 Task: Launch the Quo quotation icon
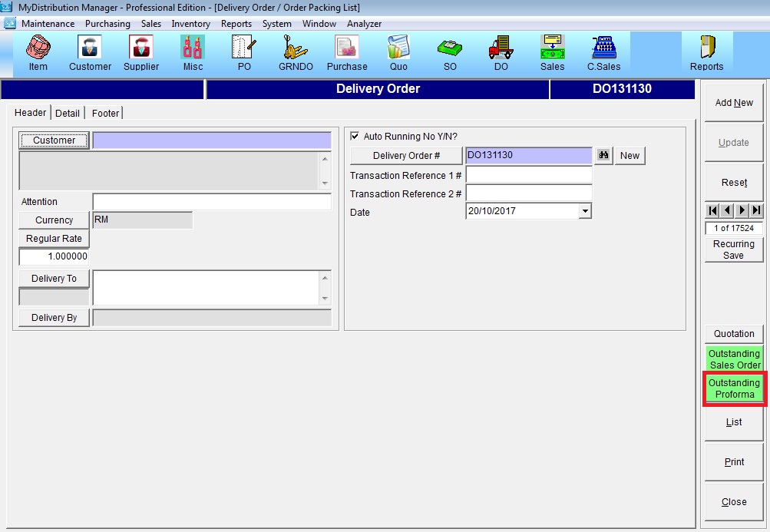point(398,51)
